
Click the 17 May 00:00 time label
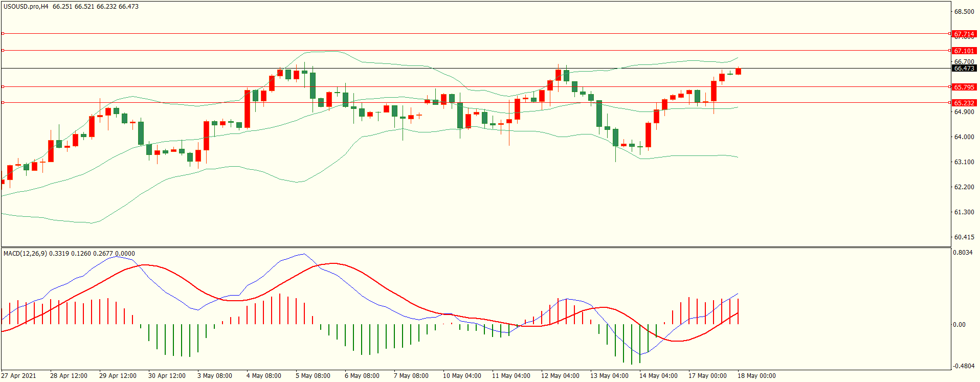click(x=707, y=376)
